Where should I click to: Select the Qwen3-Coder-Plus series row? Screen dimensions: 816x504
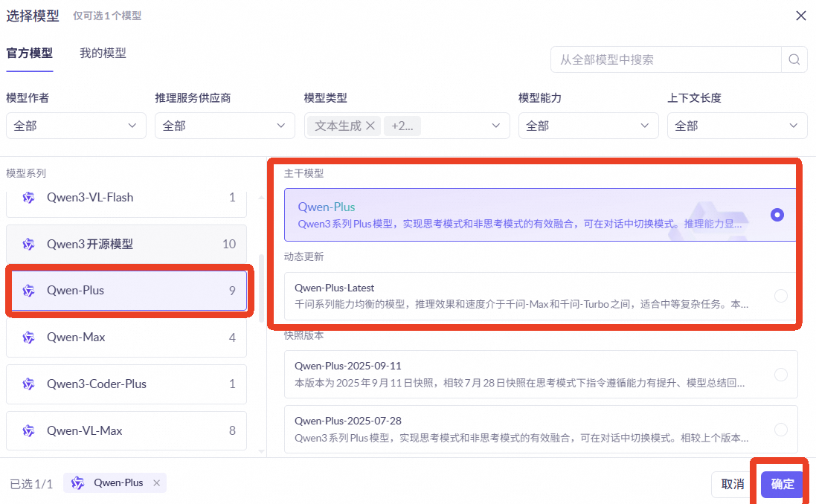click(x=126, y=384)
